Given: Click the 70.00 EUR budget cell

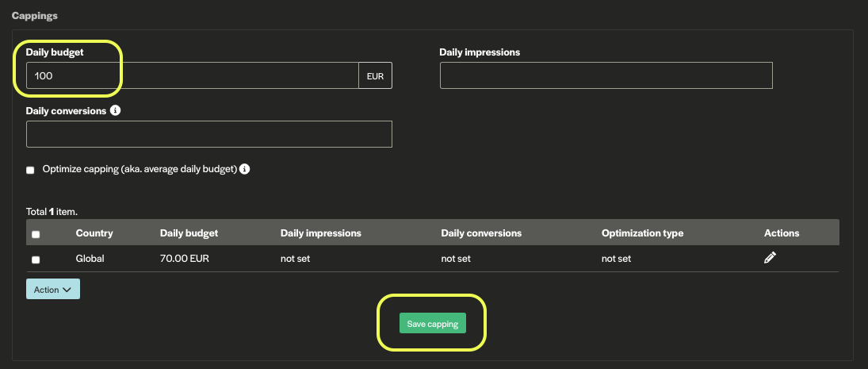Looking at the screenshot, I should point(186,259).
